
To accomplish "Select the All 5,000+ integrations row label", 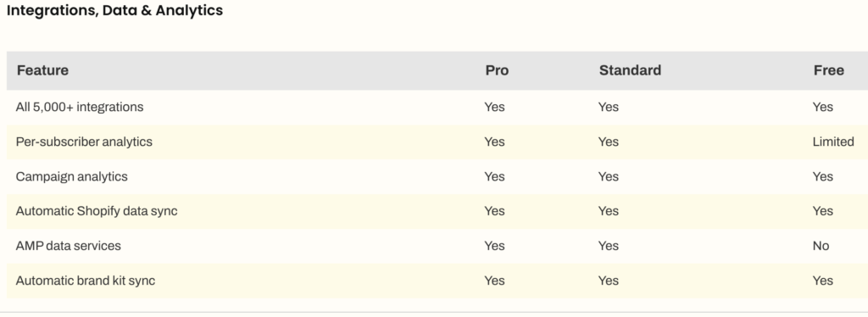I will pos(80,107).
